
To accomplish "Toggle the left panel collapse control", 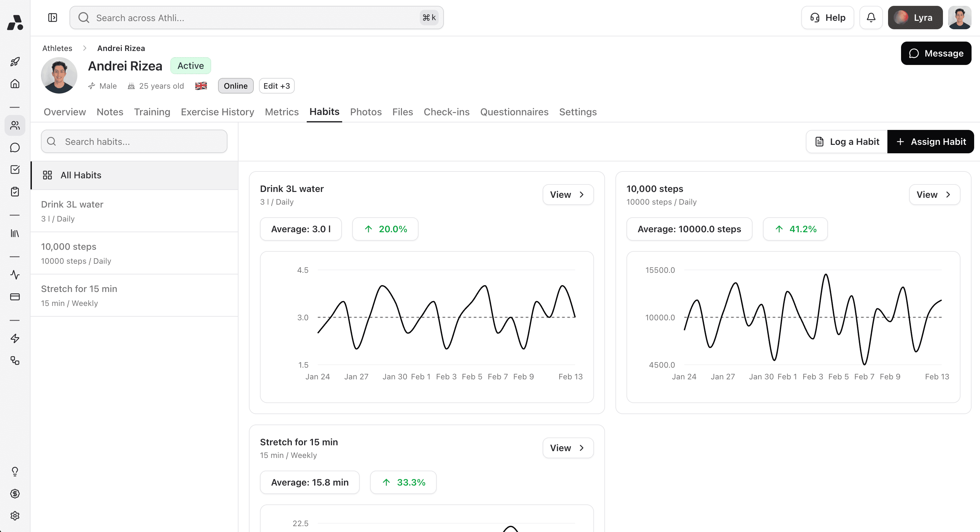I will click(53, 18).
